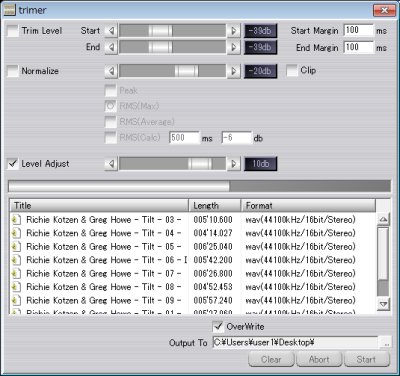
Task: Click the length value 004'14.027
Action: 213,233
